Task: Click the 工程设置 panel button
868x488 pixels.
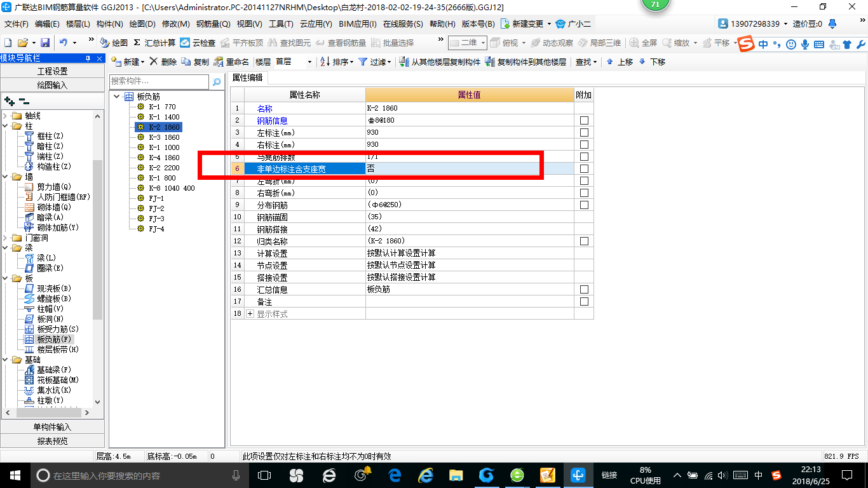Action: tap(52, 71)
